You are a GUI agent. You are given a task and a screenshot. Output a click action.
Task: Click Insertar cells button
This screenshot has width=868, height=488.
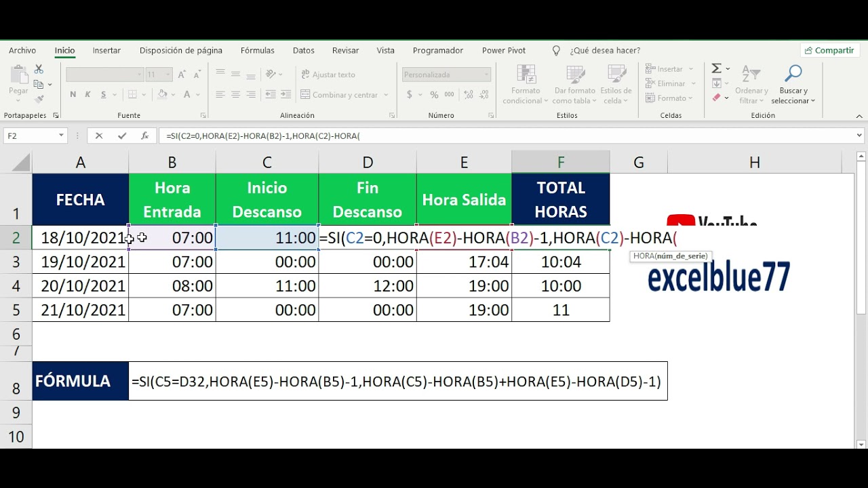pos(669,69)
